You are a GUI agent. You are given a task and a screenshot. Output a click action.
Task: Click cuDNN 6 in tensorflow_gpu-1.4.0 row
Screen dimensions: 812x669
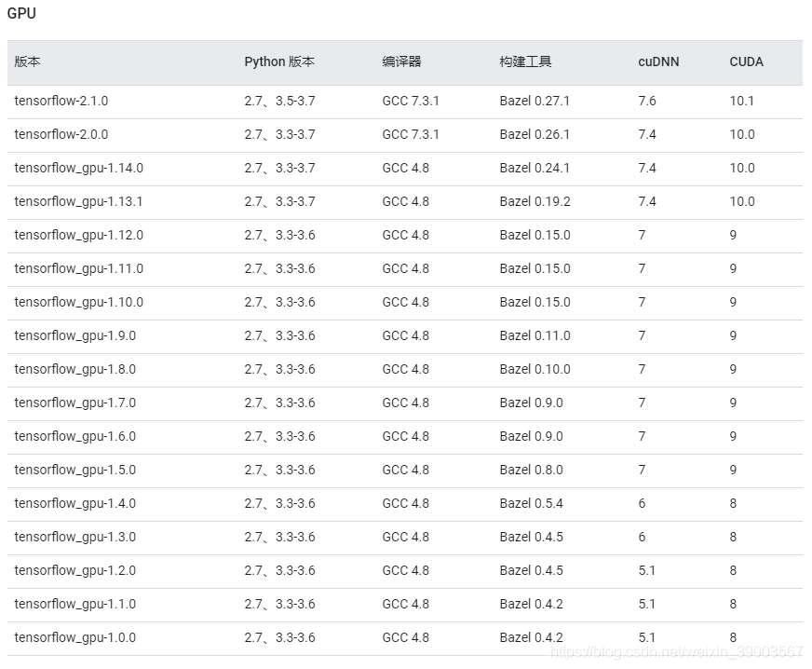pos(643,503)
